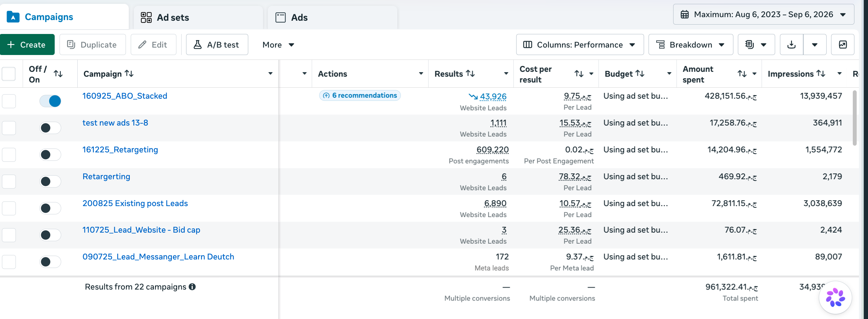This screenshot has width=868, height=319.
Task: Sort by Cost per result arrows
Action: [579, 74]
